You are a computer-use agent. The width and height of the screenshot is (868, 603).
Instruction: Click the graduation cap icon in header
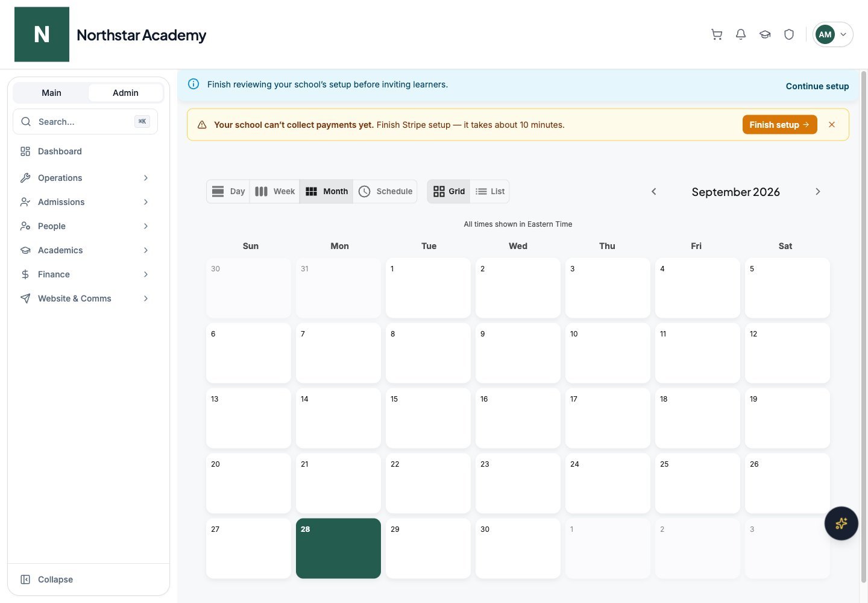click(765, 34)
